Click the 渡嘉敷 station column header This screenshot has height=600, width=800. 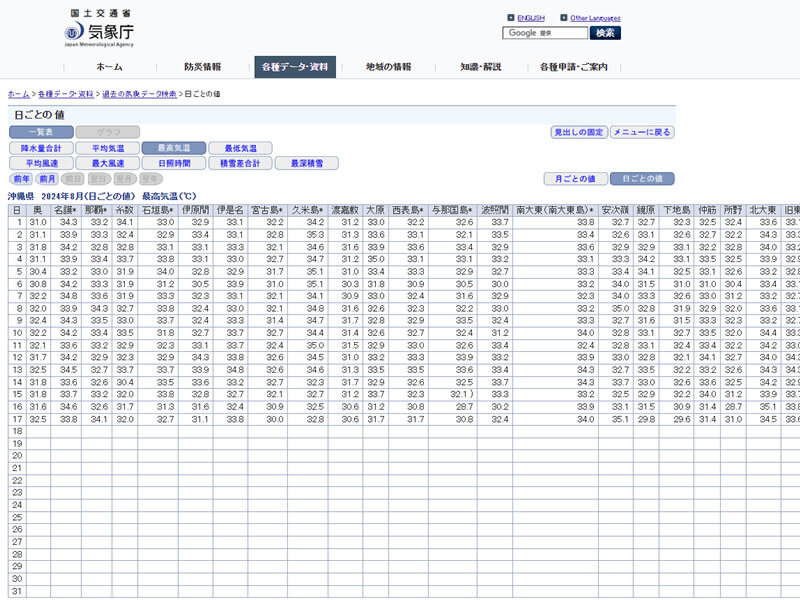(x=345, y=210)
